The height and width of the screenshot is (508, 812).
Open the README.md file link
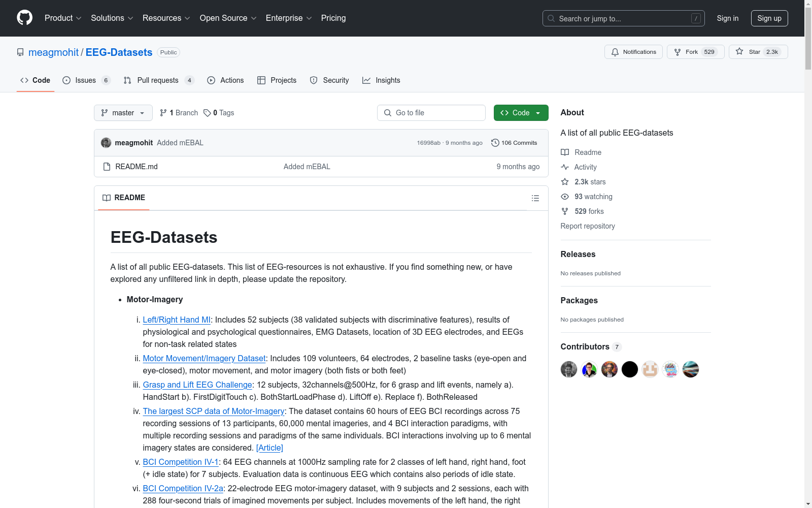click(137, 167)
